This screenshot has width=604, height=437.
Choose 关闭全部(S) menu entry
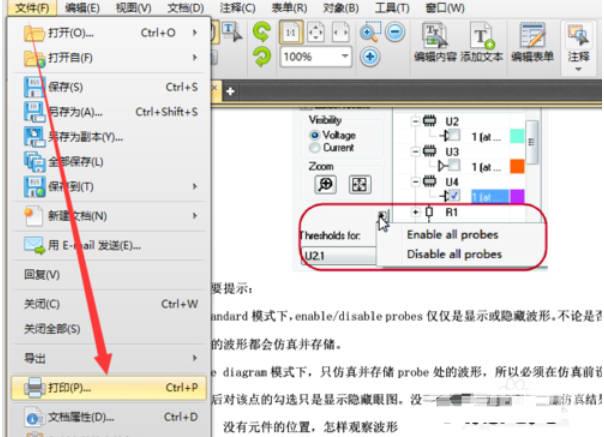(110, 329)
